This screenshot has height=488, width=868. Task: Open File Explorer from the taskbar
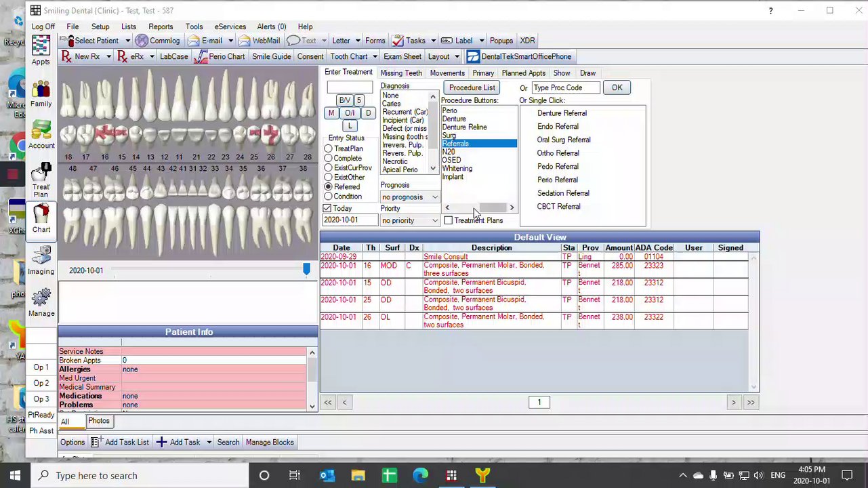click(358, 475)
